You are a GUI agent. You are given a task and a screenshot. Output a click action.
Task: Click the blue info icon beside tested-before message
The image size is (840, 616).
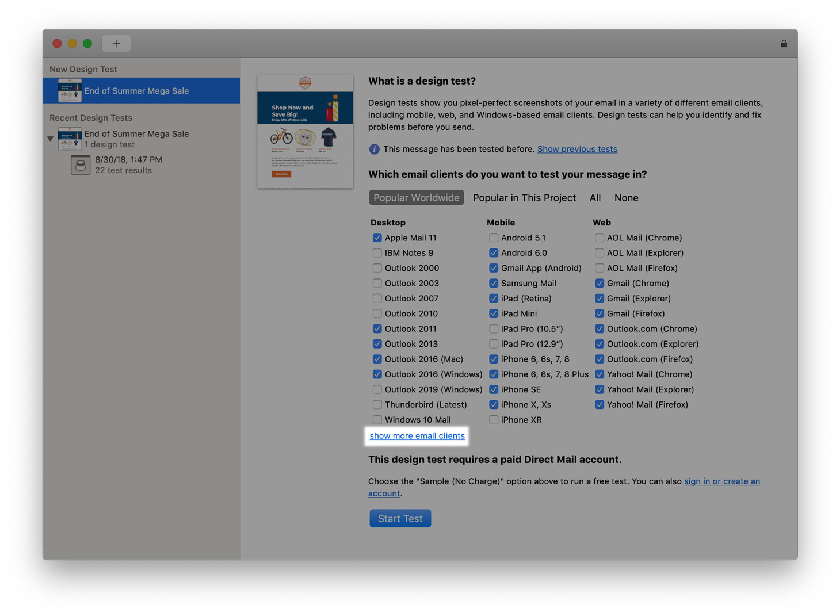[374, 149]
